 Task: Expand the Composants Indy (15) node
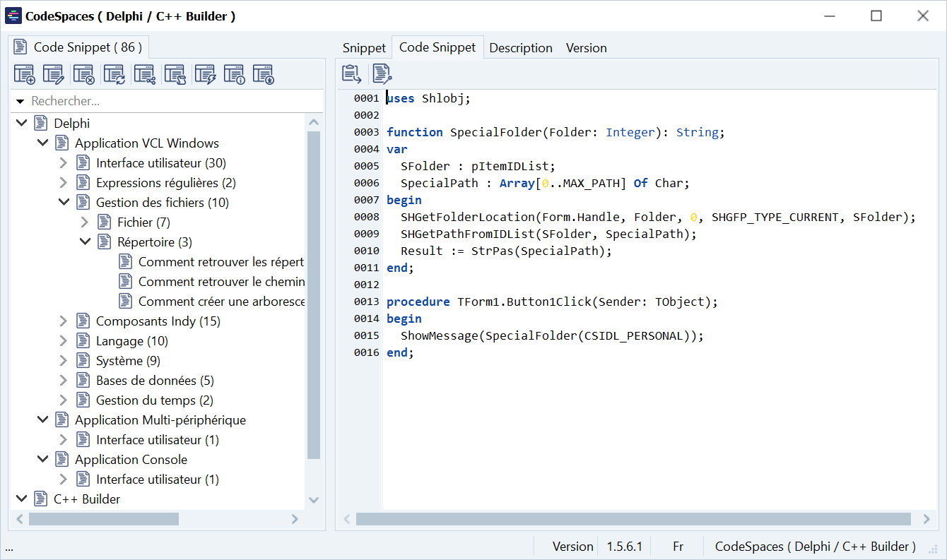click(x=64, y=321)
